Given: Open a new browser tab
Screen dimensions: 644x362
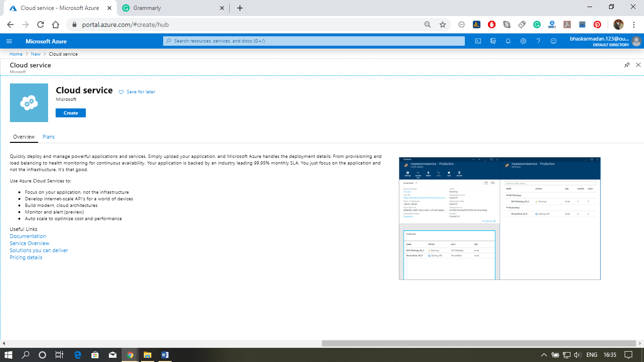Looking at the screenshot, I should (x=240, y=8).
